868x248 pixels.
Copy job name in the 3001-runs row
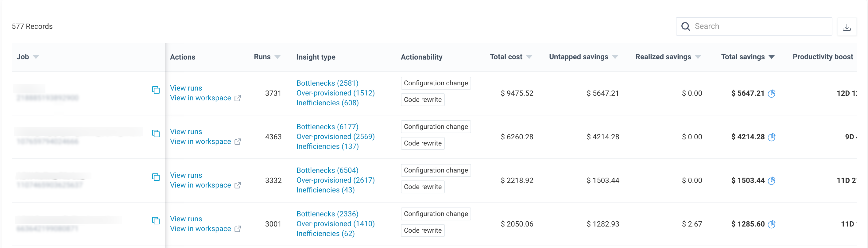pyautogui.click(x=156, y=221)
